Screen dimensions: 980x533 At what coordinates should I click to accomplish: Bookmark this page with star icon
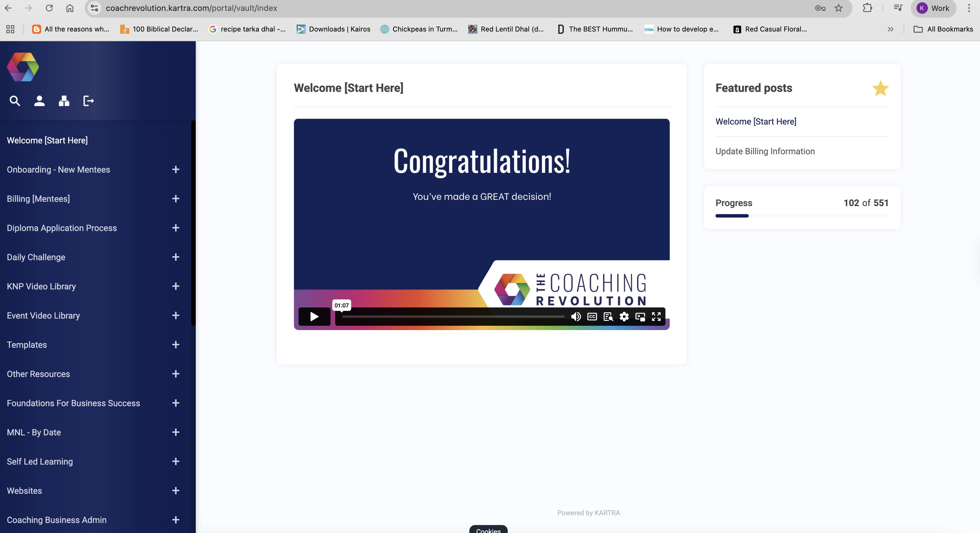[x=839, y=8]
